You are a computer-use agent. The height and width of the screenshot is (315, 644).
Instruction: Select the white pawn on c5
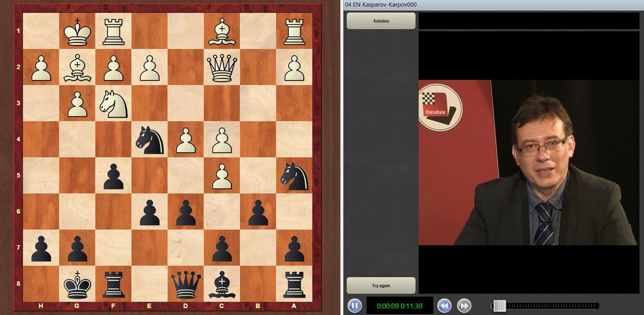222,176
